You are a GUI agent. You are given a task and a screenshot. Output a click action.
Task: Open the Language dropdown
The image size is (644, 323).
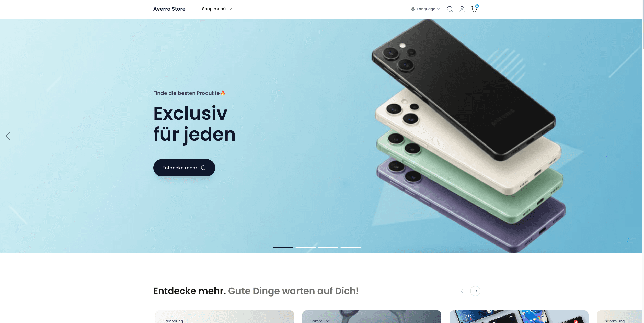point(425,9)
